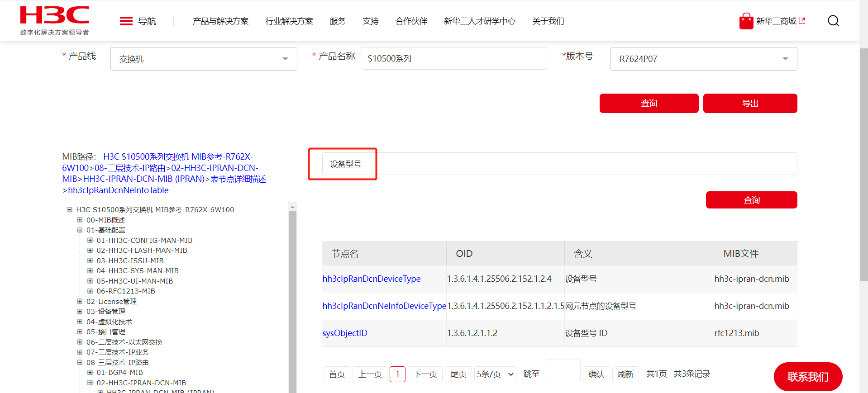Screen dimensions: 868x393
Task: Click the 跳至 page number input
Action: click(563, 371)
